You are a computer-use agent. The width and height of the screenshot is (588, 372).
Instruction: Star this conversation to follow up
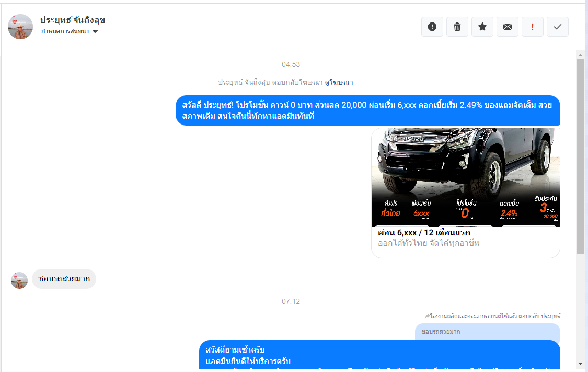[482, 27]
